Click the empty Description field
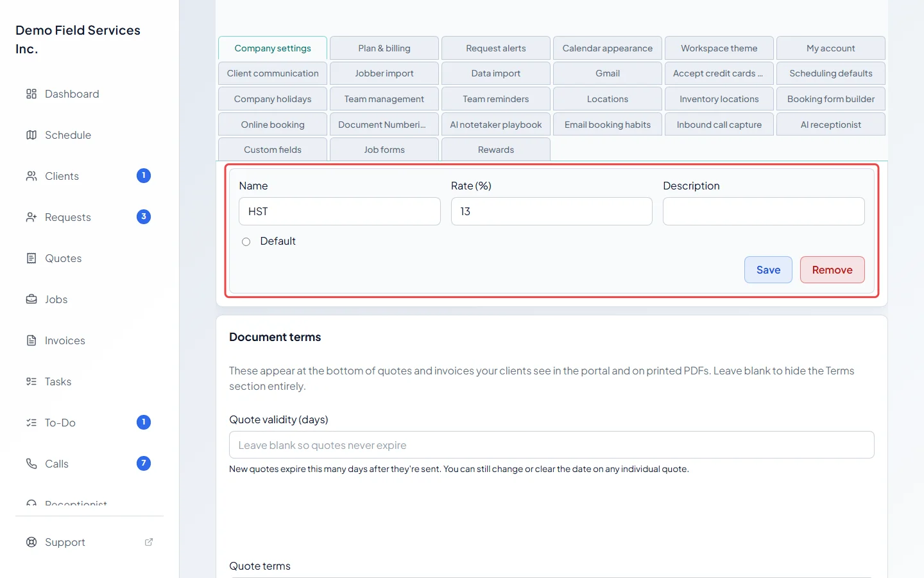The width and height of the screenshot is (924, 578). (x=764, y=211)
